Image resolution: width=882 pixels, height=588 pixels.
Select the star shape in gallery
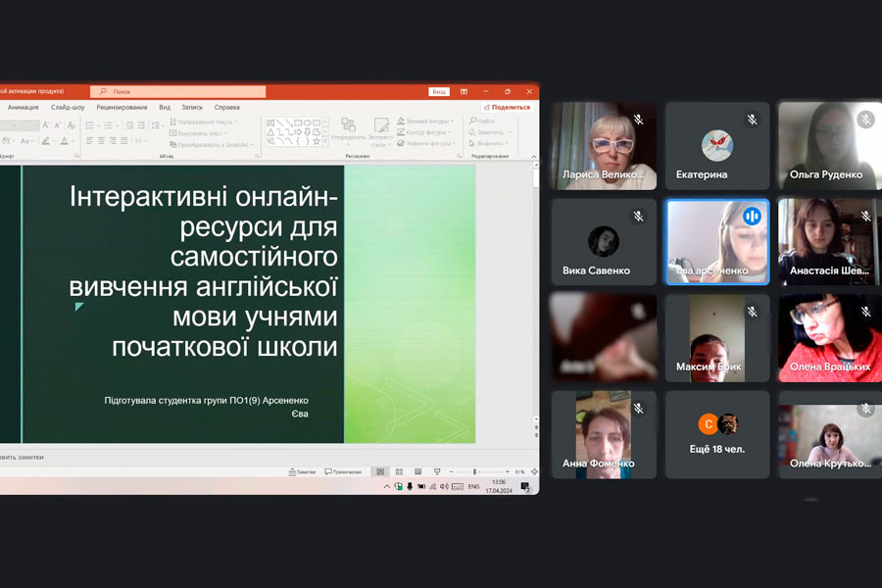coord(317,141)
